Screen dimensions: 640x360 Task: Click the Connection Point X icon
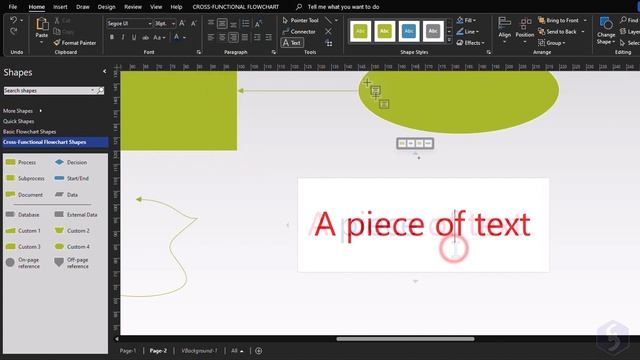click(x=329, y=31)
